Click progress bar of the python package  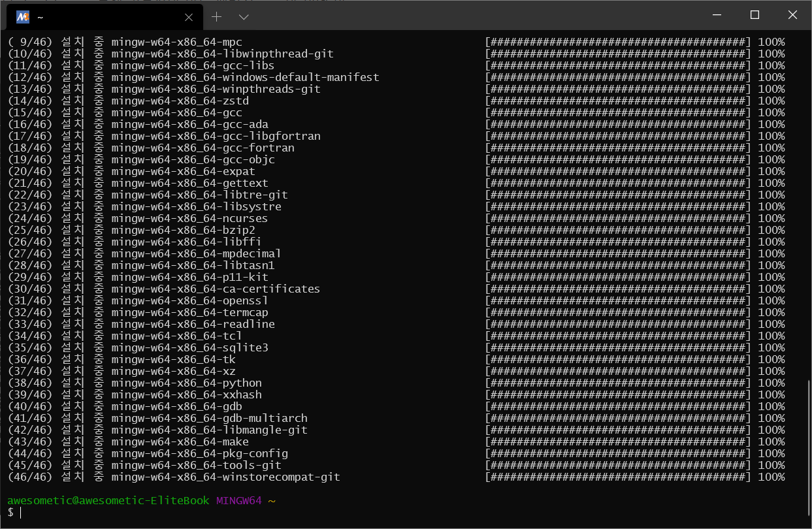tap(618, 383)
